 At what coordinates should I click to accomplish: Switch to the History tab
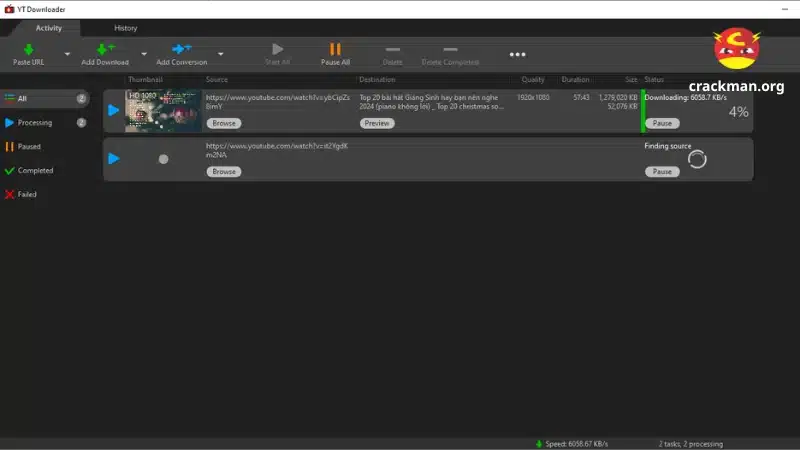point(126,28)
